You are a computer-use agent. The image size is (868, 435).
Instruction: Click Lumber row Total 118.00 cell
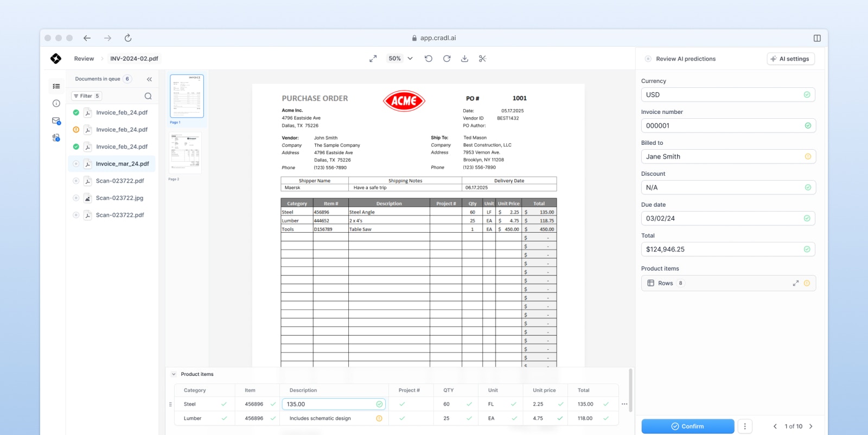click(x=593, y=418)
